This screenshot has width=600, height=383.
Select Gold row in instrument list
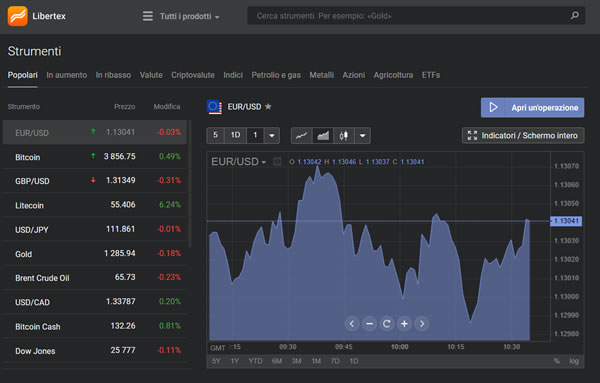[95, 253]
